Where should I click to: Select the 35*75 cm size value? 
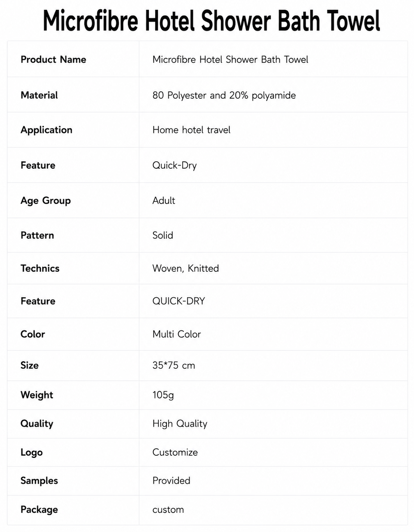(174, 365)
